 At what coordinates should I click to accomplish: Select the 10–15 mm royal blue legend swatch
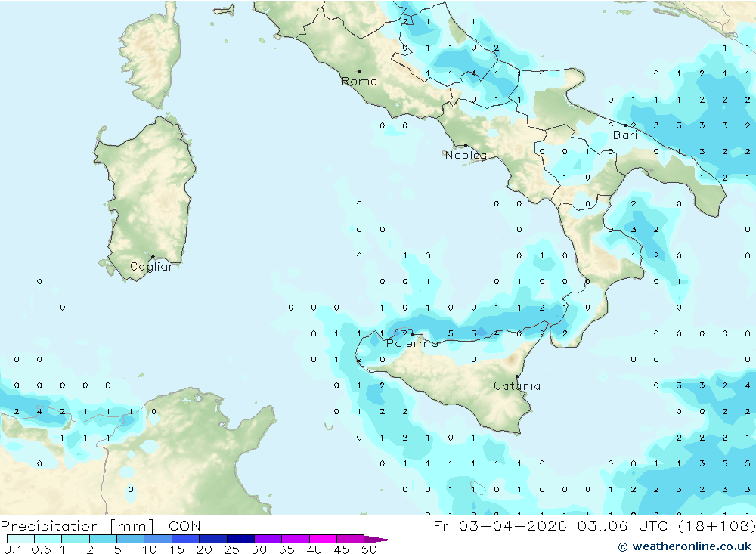158,539
